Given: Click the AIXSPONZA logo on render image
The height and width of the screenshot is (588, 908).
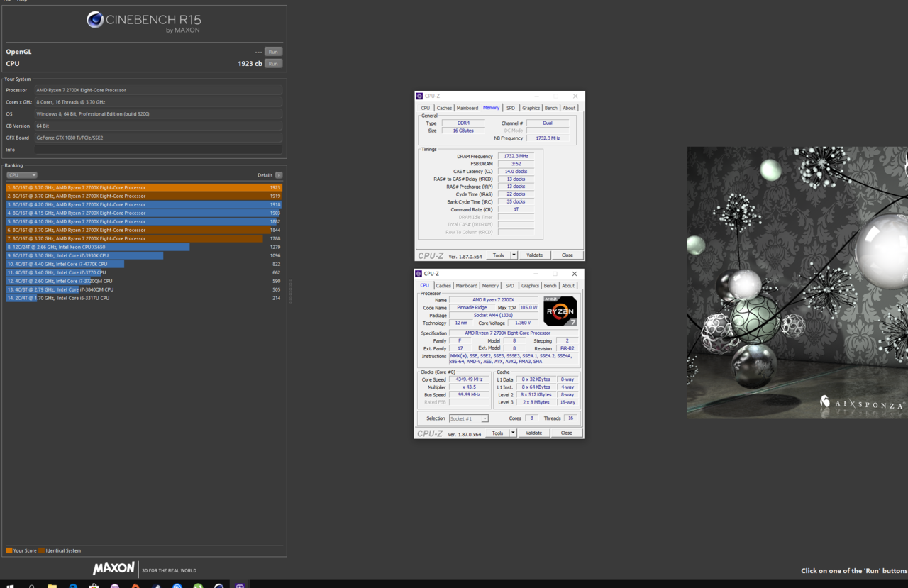Looking at the screenshot, I should pos(862,402).
